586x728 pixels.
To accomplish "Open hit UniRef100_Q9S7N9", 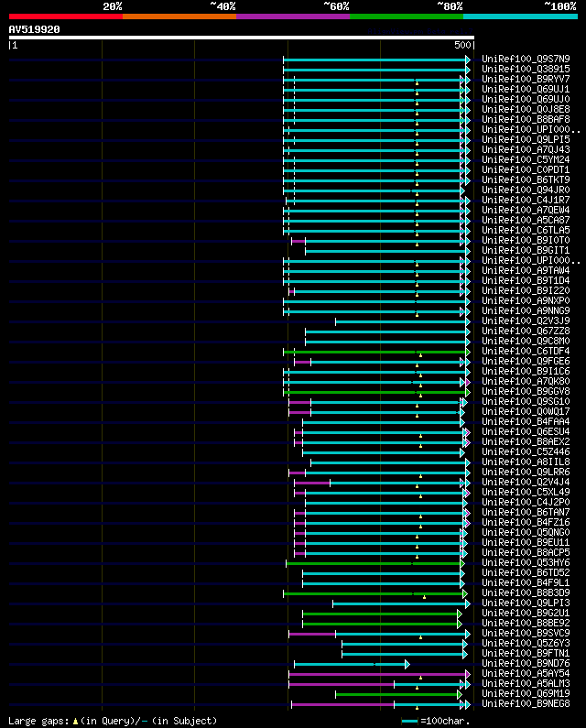I will coord(526,59).
